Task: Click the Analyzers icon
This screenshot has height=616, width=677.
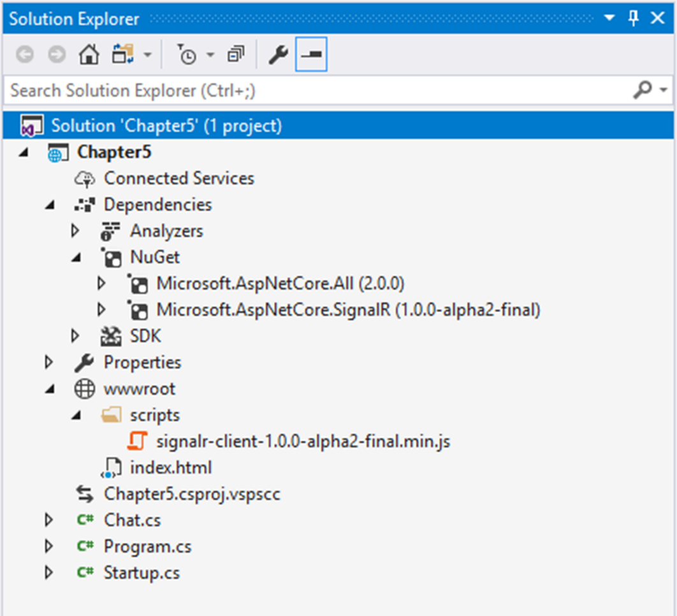Action: [x=110, y=231]
